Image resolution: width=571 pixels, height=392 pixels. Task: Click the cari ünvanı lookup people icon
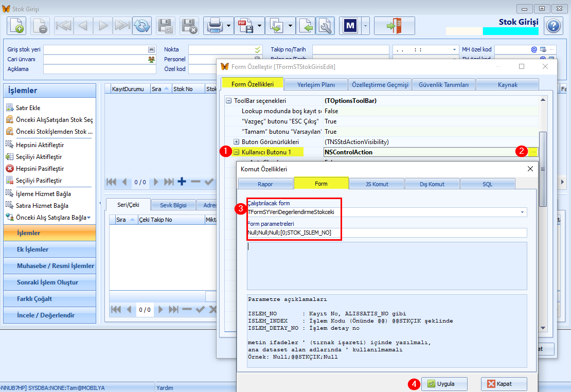click(151, 59)
